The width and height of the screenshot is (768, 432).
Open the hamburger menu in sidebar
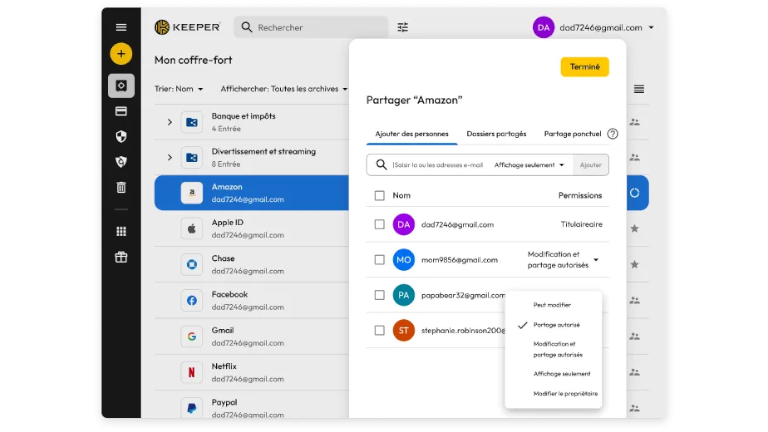[121, 27]
